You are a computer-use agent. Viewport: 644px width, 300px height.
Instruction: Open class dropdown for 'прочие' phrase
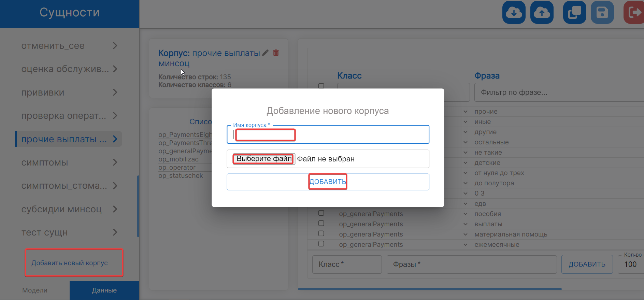466,112
